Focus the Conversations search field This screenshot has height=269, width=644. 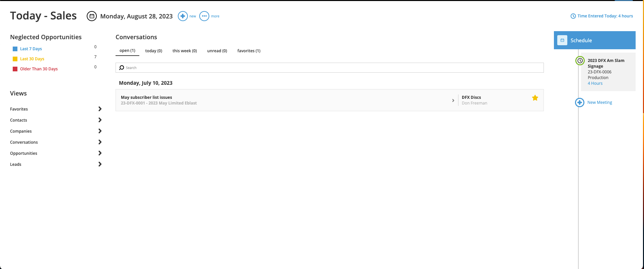[330, 68]
